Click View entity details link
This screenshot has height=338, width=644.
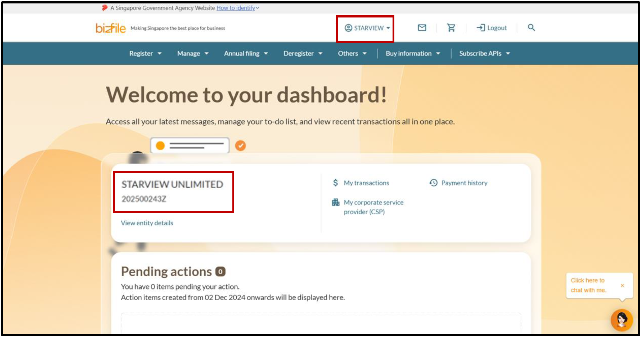click(x=147, y=223)
